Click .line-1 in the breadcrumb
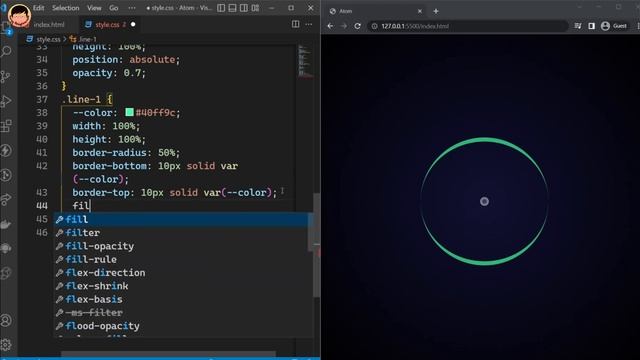 [x=87, y=39]
